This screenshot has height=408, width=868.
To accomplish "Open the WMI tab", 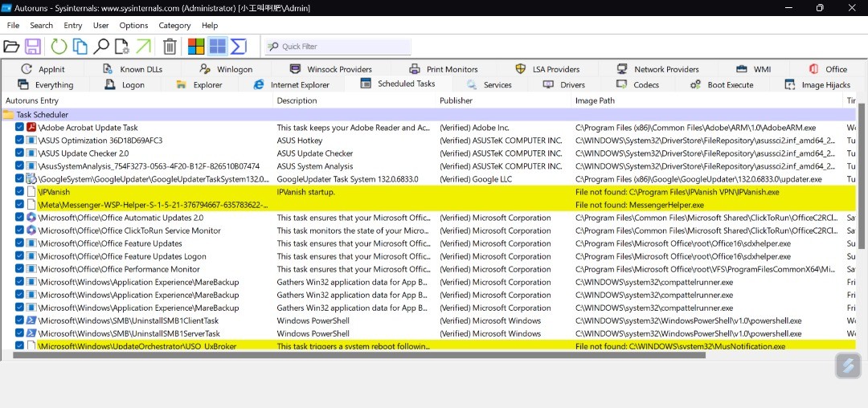I will tap(754, 69).
